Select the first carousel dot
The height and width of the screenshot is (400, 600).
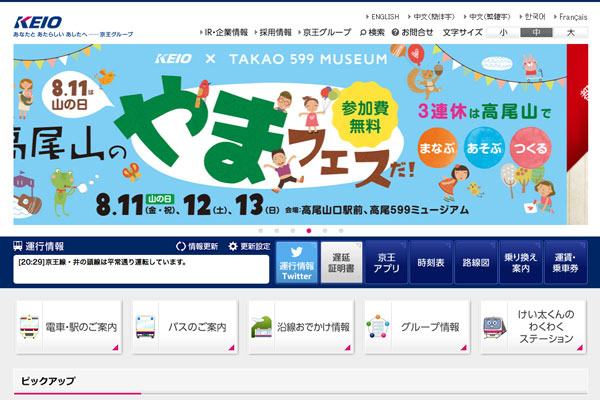pyautogui.click(x=261, y=231)
